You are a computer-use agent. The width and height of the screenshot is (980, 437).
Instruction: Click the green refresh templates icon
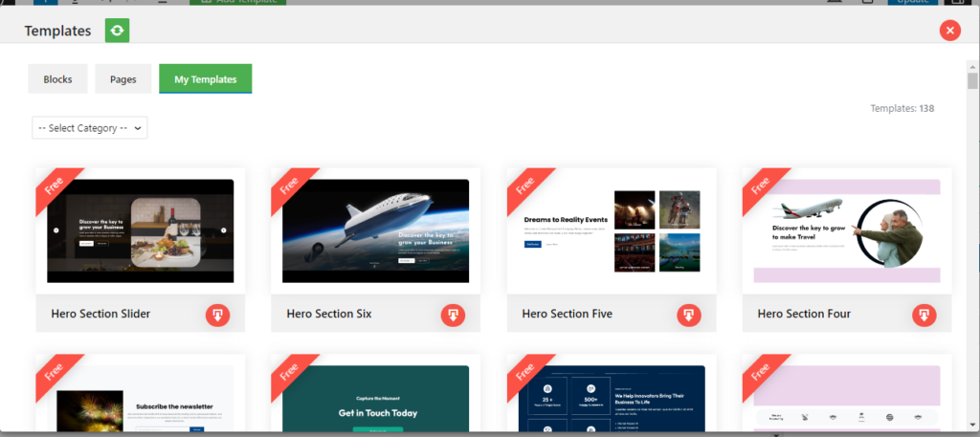pos(117,31)
